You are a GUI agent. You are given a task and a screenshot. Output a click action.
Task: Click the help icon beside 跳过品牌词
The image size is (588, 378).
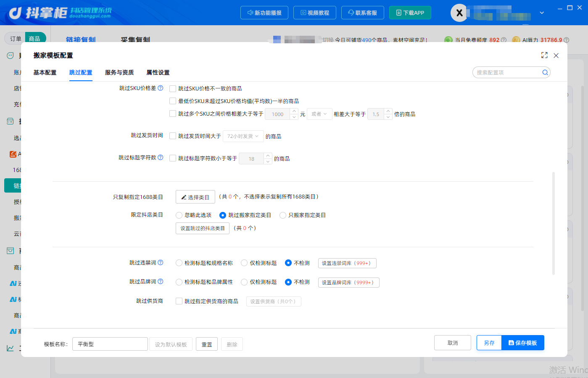point(160,281)
